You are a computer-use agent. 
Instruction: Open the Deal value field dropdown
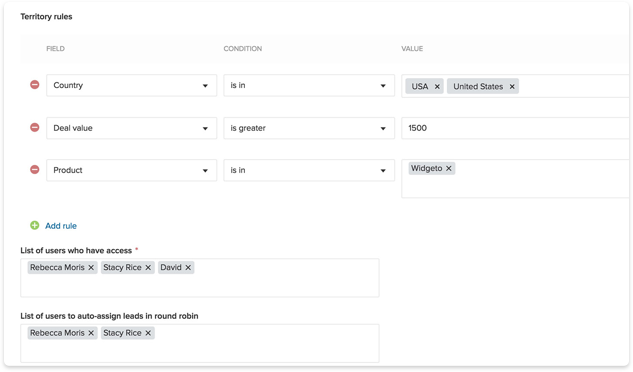(132, 128)
